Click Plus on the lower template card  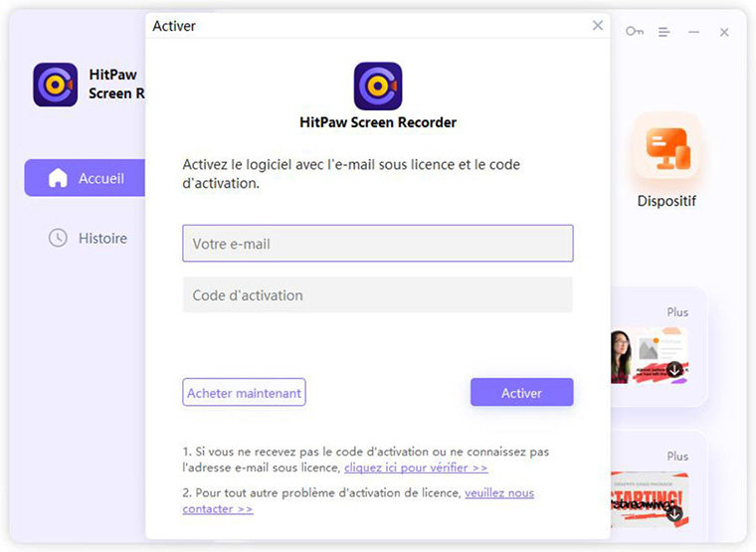point(677,457)
